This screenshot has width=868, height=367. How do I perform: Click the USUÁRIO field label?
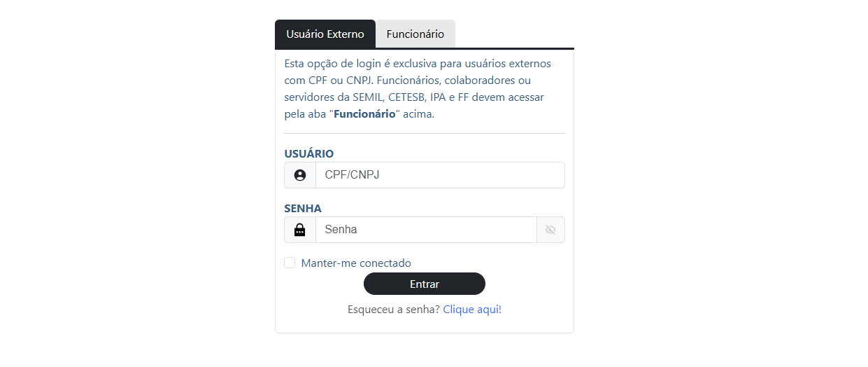click(309, 153)
